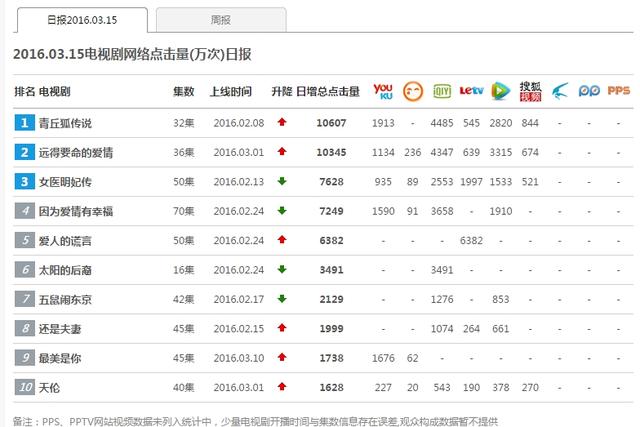Image resolution: width=640 pixels, height=427 pixels.
Task: Click the LeTV logo in header
Action: (471, 91)
